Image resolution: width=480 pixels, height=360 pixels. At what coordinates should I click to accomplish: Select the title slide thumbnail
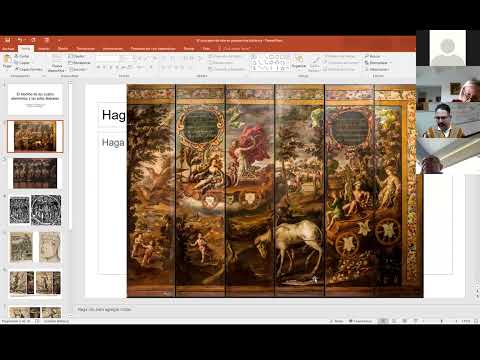35,99
